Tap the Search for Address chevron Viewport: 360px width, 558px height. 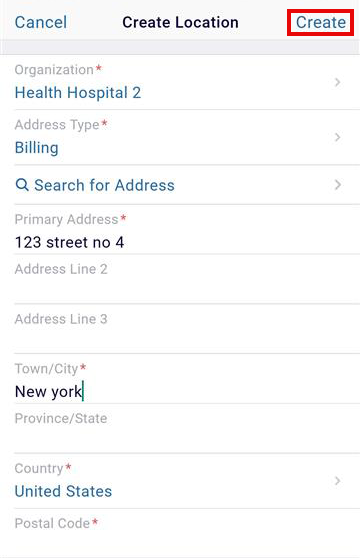(x=338, y=185)
